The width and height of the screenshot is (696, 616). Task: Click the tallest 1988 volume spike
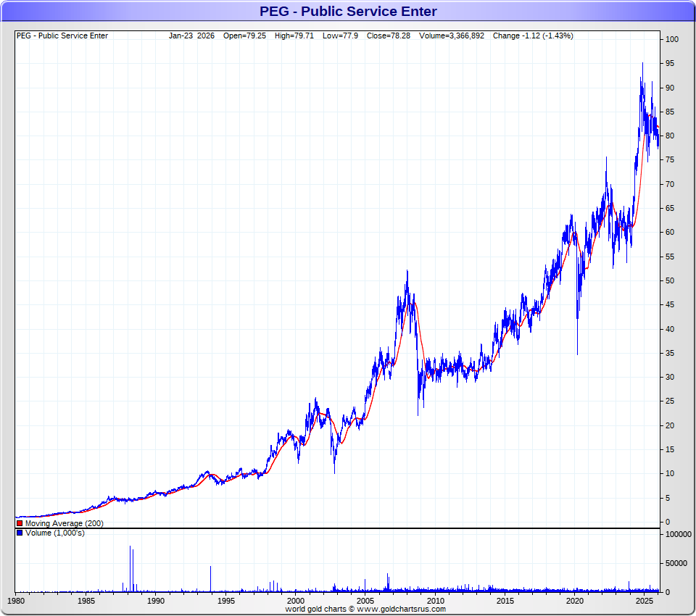[130, 569]
